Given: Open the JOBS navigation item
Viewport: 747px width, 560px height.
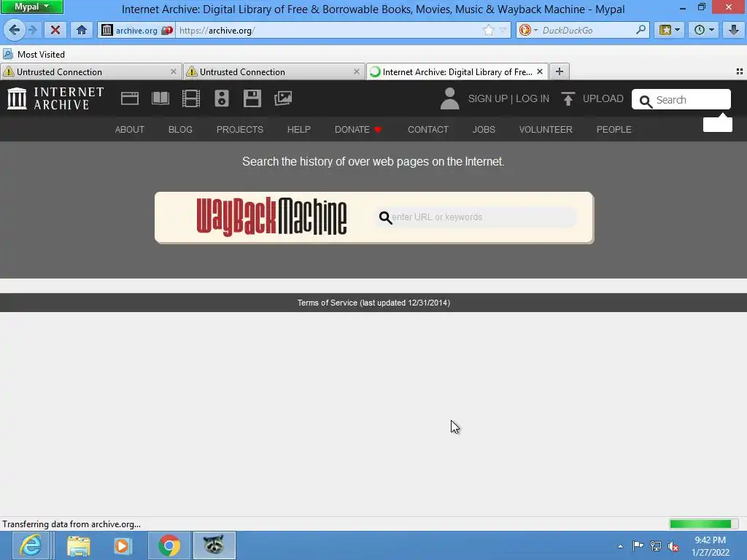Looking at the screenshot, I should (x=484, y=130).
